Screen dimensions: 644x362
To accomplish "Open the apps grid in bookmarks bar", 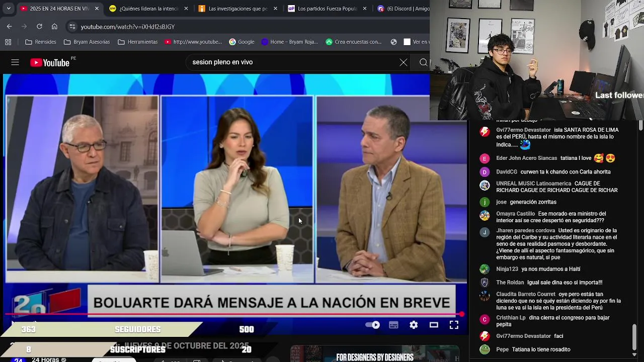I will pyautogui.click(x=8, y=42).
